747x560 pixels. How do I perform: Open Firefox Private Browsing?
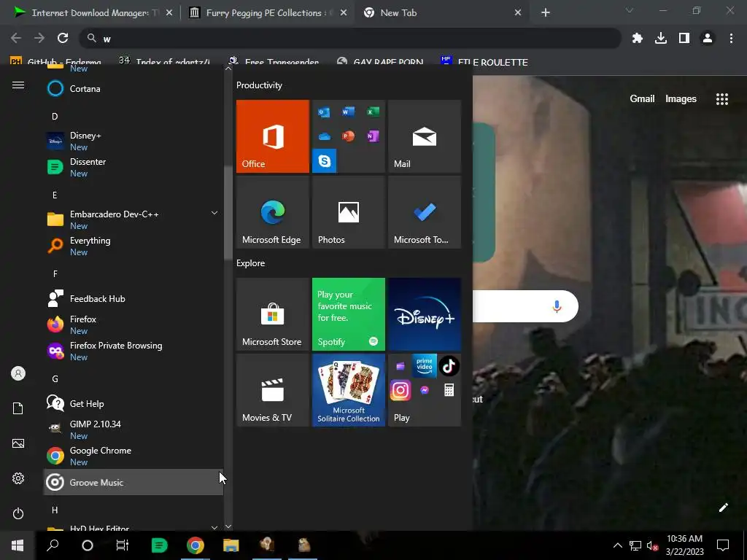coord(133,351)
